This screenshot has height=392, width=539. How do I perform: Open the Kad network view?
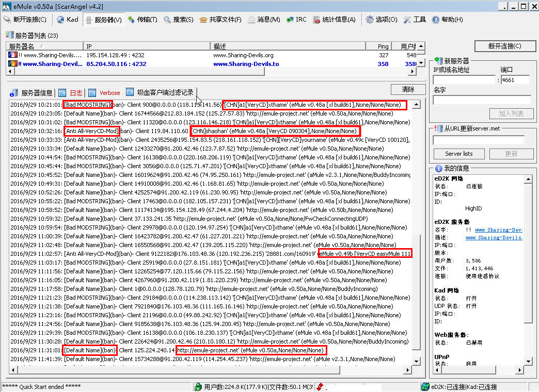pos(67,20)
